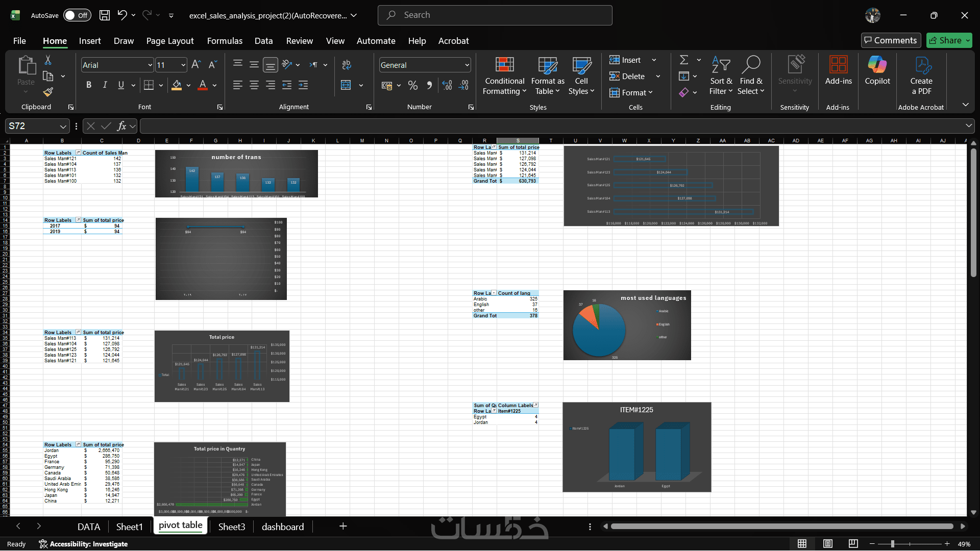Click the Percent Style icon
This screenshot has width=980, height=551.
[413, 86]
